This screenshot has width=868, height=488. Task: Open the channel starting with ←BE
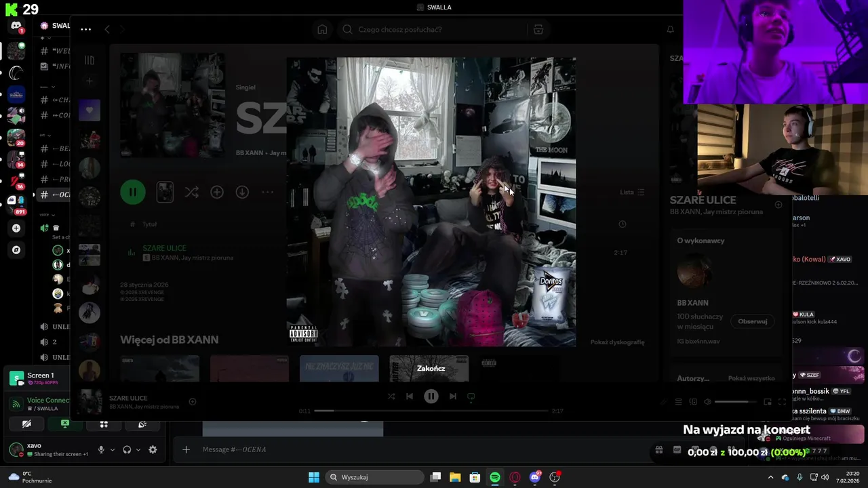point(56,148)
